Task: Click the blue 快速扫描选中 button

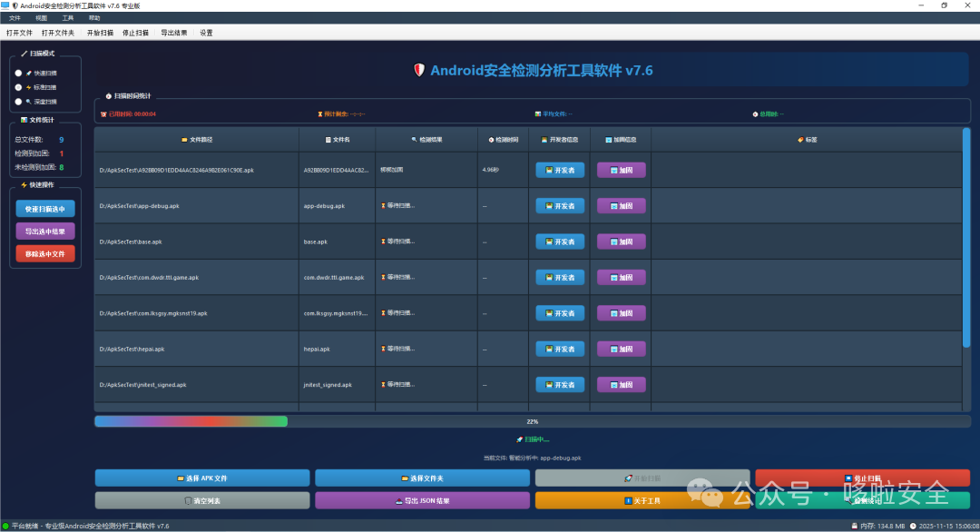Action: pos(45,209)
